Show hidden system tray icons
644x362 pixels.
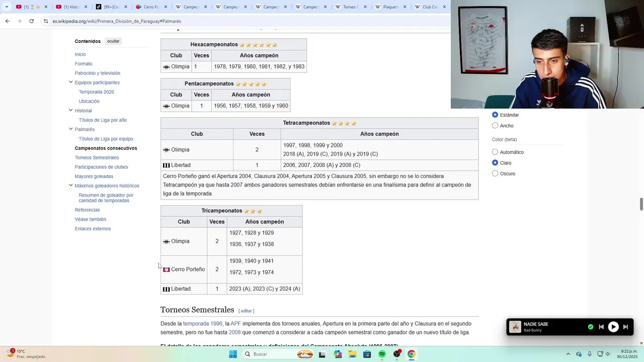[x=568, y=354]
